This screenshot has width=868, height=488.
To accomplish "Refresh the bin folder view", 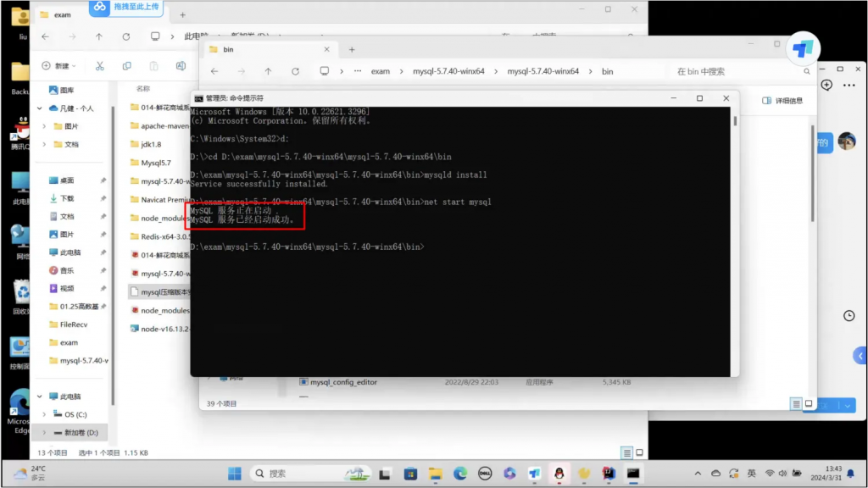I will (x=295, y=71).
